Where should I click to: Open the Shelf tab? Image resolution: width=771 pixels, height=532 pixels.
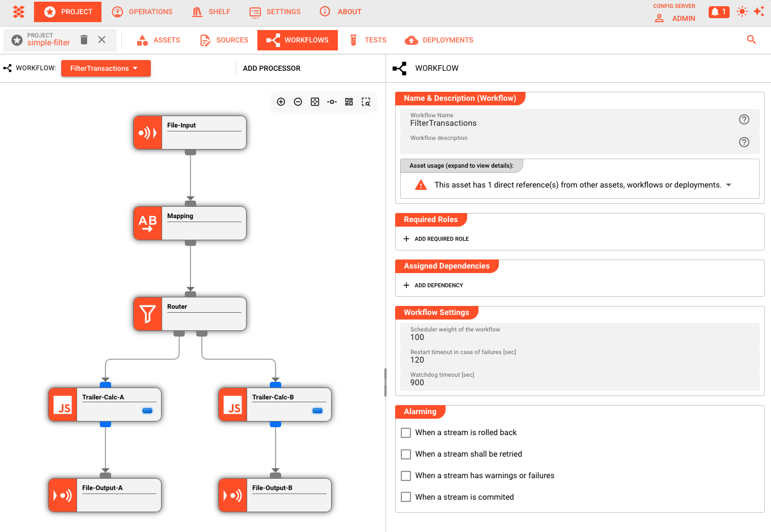(x=211, y=11)
